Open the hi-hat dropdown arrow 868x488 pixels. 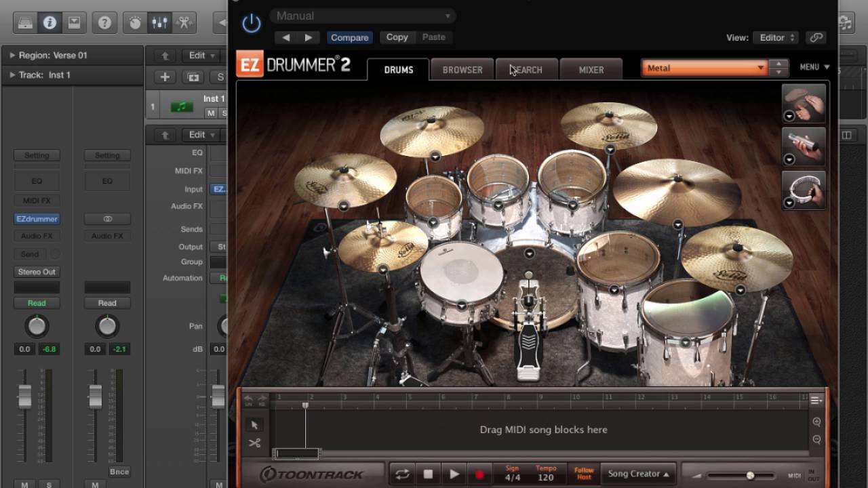[x=383, y=269]
